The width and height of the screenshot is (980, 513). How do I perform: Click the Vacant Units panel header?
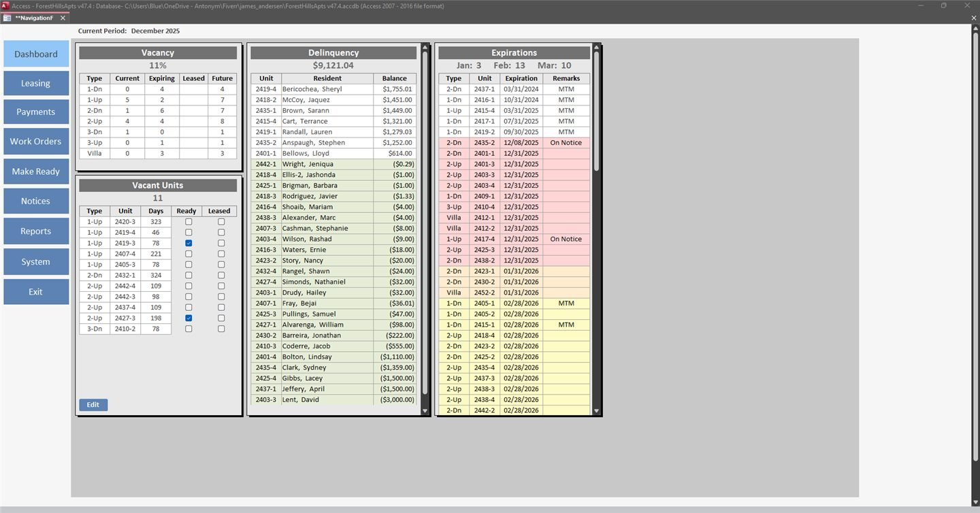[x=158, y=185]
